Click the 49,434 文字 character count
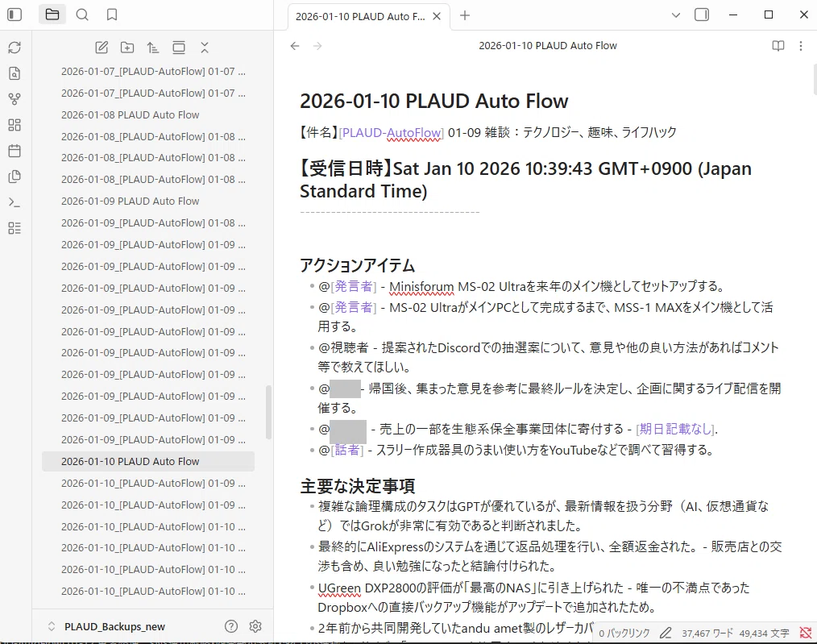The image size is (817, 644). [x=765, y=634]
